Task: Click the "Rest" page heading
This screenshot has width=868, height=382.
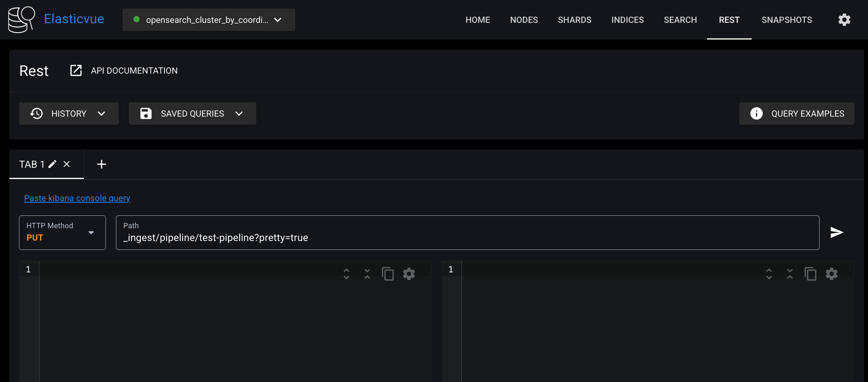Action: tap(34, 71)
